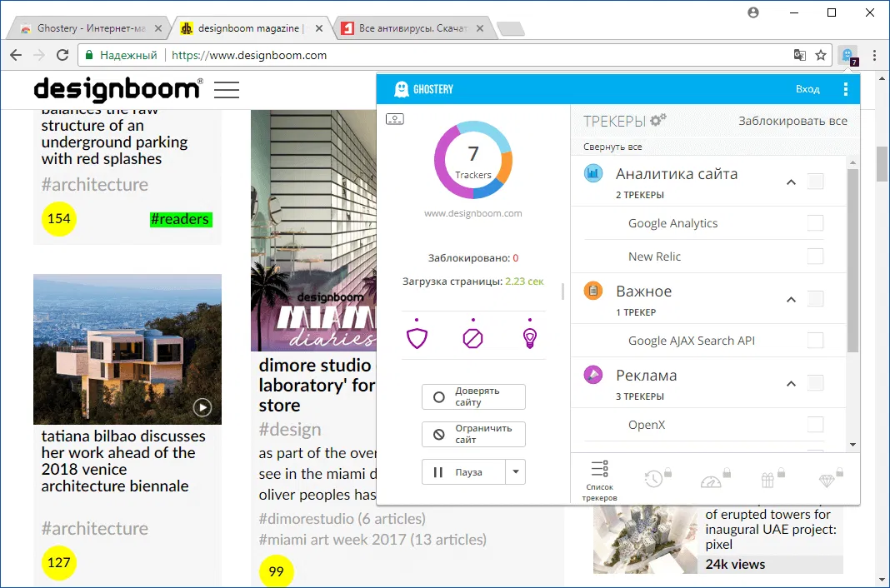Check the New Relic tracker checkbox
Image resolution: width=890 pixels, height=588 pixels.
(815, 256)
